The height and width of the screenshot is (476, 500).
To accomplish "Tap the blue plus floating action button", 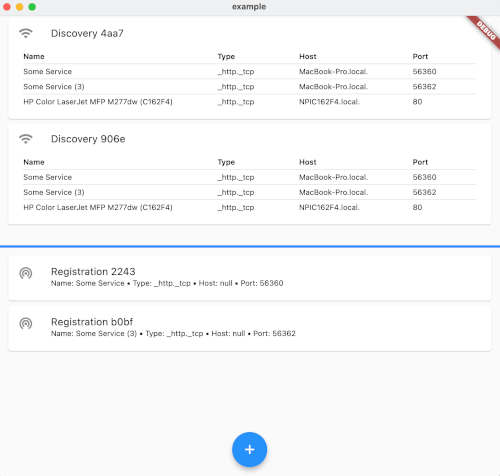I will pyautogui.click(x=249, y=449).
